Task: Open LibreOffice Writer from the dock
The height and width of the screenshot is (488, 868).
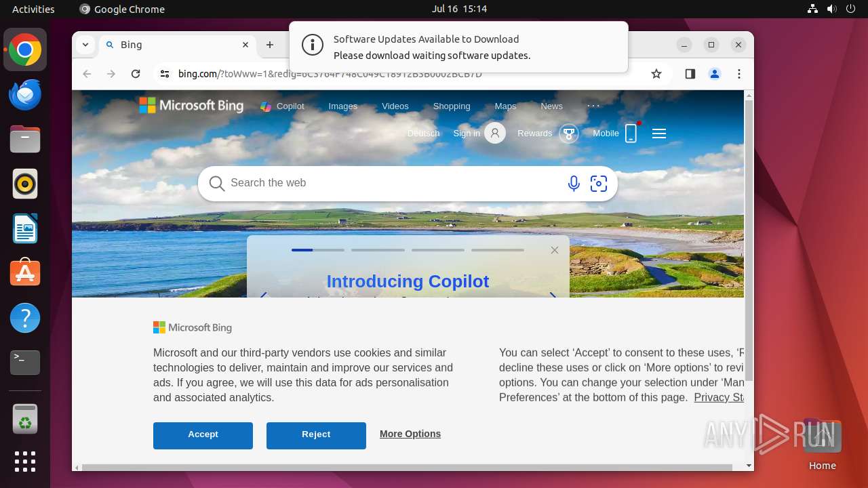Action: coord(25,228)
